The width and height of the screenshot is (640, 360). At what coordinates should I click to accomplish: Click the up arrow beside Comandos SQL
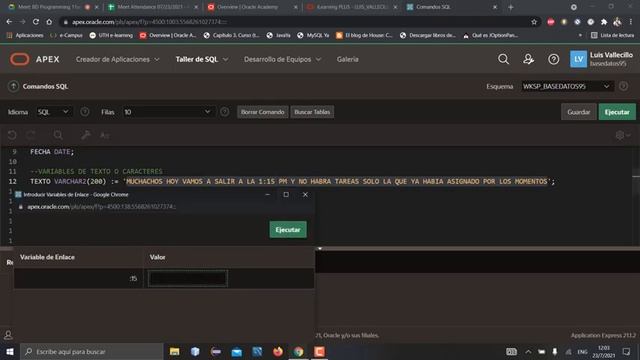[13, 86]
